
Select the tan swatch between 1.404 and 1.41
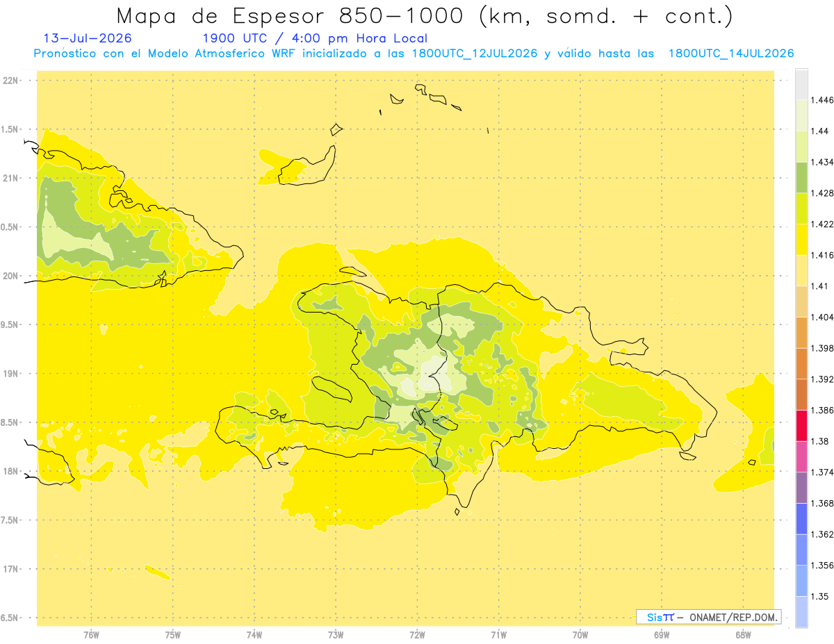tap(801, 301)
